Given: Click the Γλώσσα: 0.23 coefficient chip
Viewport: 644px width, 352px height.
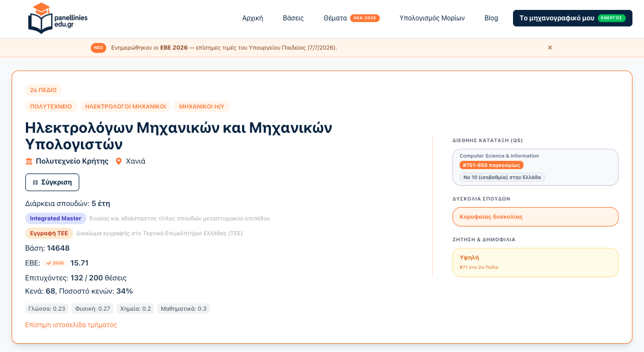Looking at the screenshot, I should coord(47,309).
